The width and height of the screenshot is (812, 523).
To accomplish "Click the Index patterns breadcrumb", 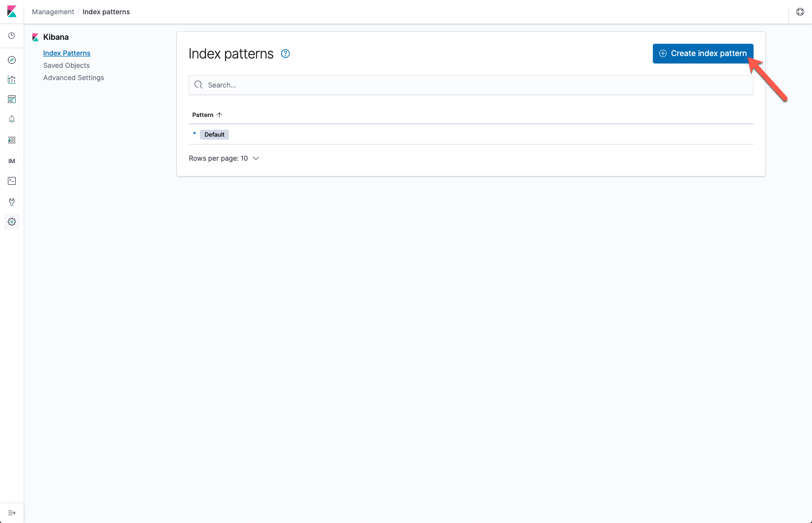I will tap(106, 12).
